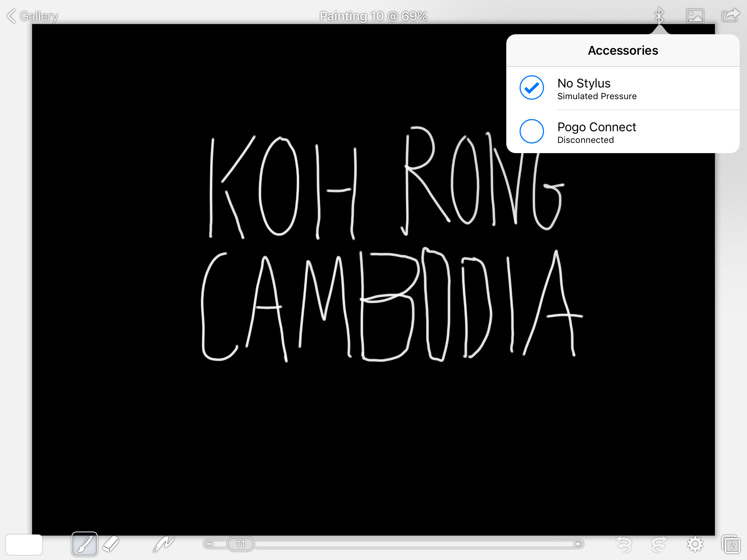Click the Disconnected status text
The width and height of the screenshot is (747, 560).
[x=585, y=140]
